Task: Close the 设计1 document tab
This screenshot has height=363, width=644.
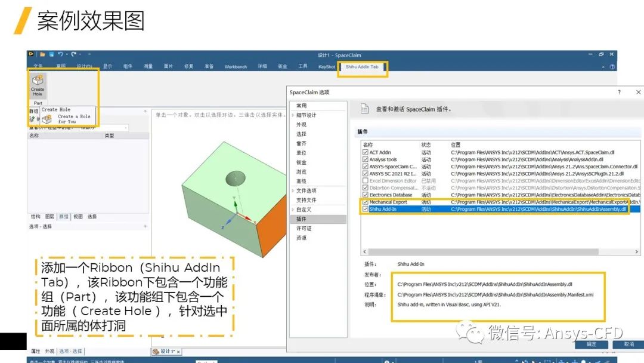Action: pyautogui.click(x=178, y=352)
